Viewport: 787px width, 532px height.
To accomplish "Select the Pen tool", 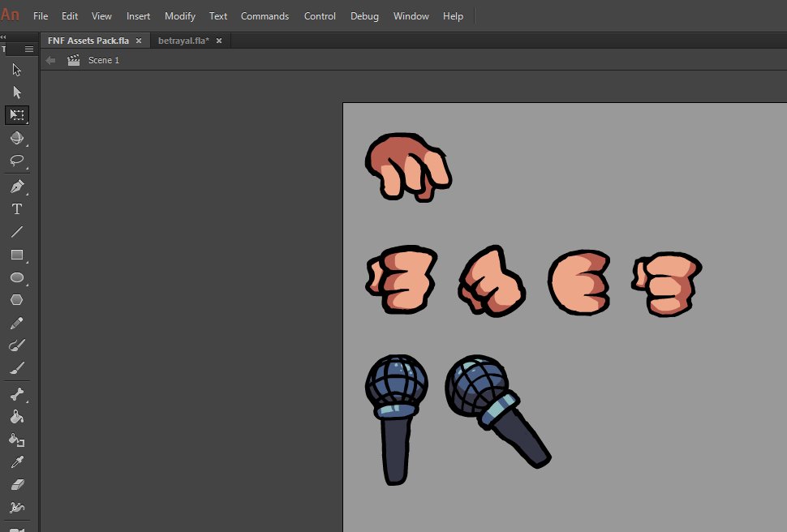I will pyautogui.click(x=17, y=186).
